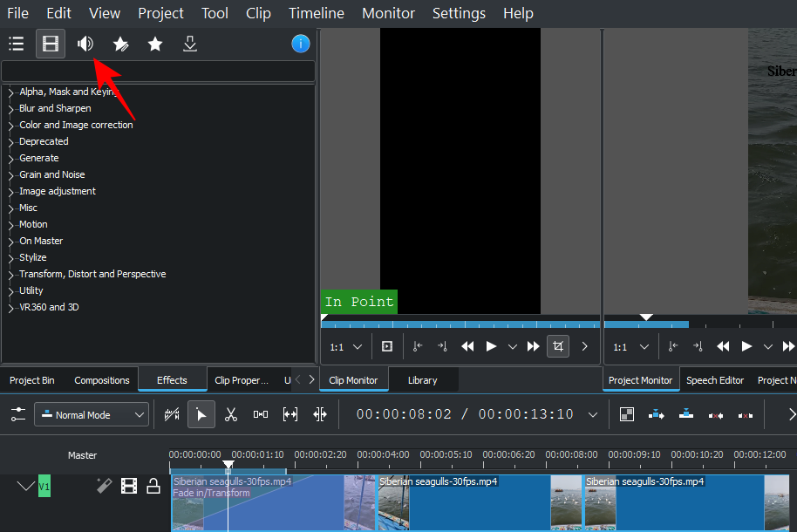Show audio effects in the Effects panel
797x532 pixels.
(x=85, y=44)
